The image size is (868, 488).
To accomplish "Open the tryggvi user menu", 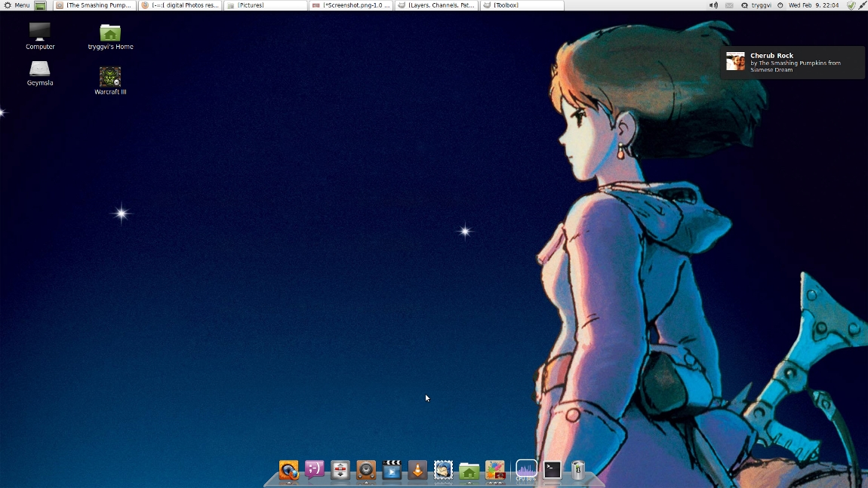I will (x=756, y=5).
